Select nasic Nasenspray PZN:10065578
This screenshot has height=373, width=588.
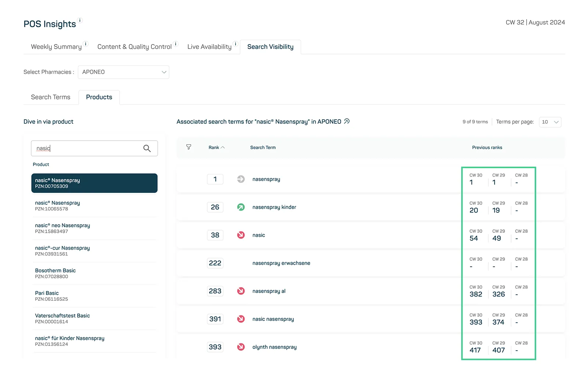[x=94, y=206]
